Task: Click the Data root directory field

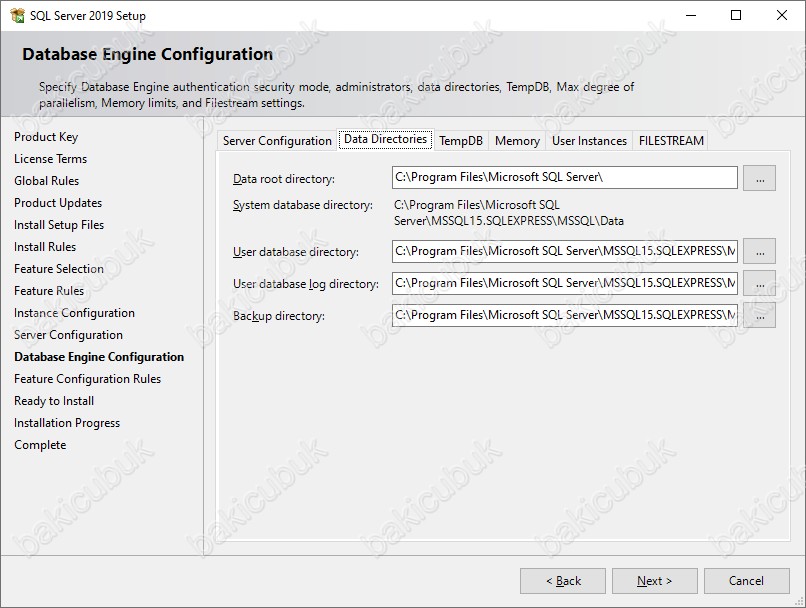Action: 564,178
